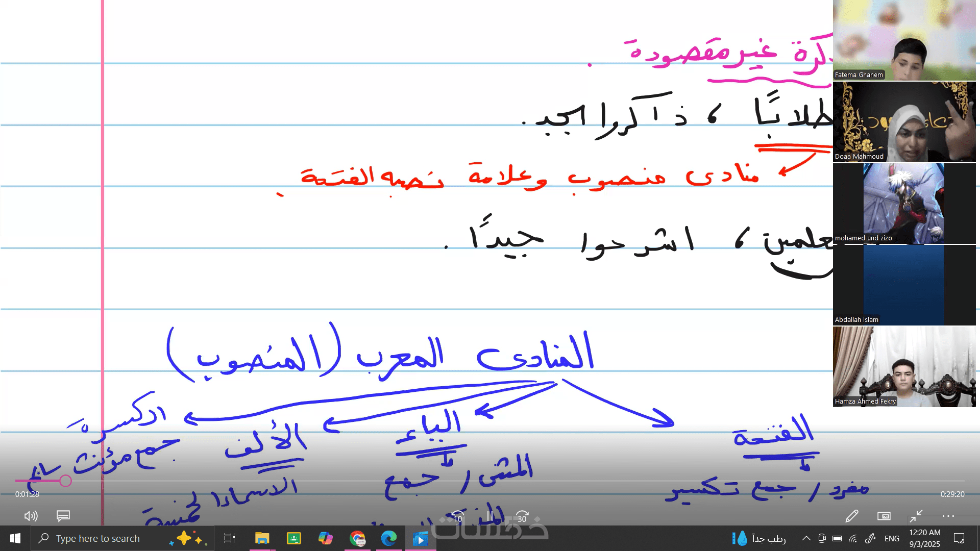Click the taskbar search box
The width and height of the screenshot is (980, 551).
[98, 538]
